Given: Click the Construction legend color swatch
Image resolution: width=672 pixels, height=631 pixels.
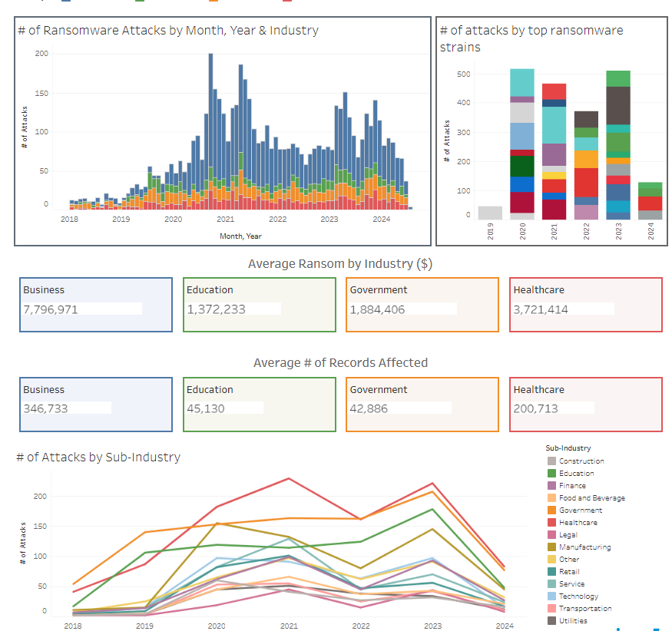Looking at the screenshot, I should (551, 461).
